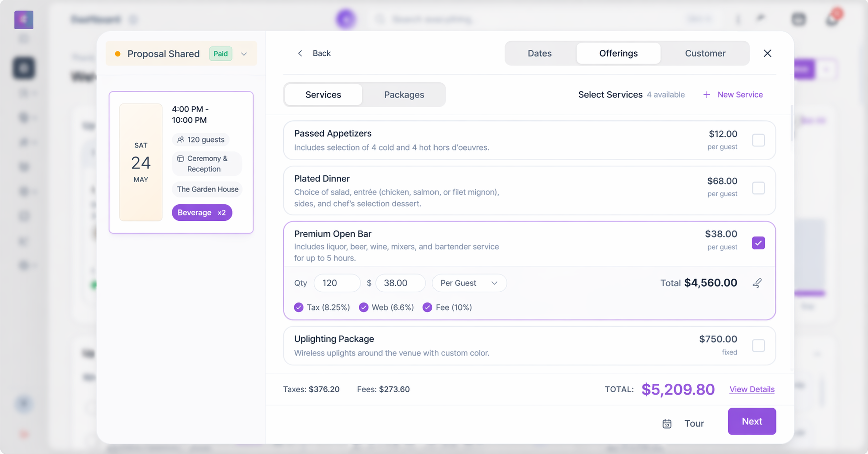Screen dimensions: 868x454
Task: Click the Paid status badge
Action: click(221, 54)
